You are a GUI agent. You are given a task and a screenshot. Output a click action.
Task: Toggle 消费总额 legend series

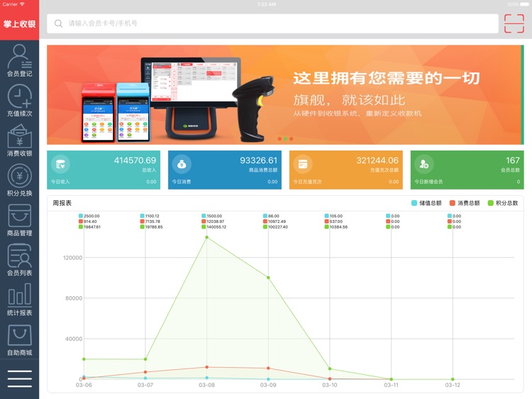[465, 203]
